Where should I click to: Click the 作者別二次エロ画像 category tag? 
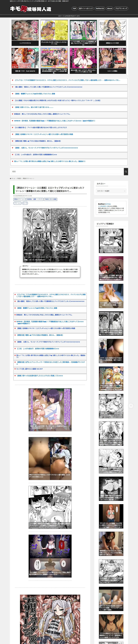[x=51, y=199]
